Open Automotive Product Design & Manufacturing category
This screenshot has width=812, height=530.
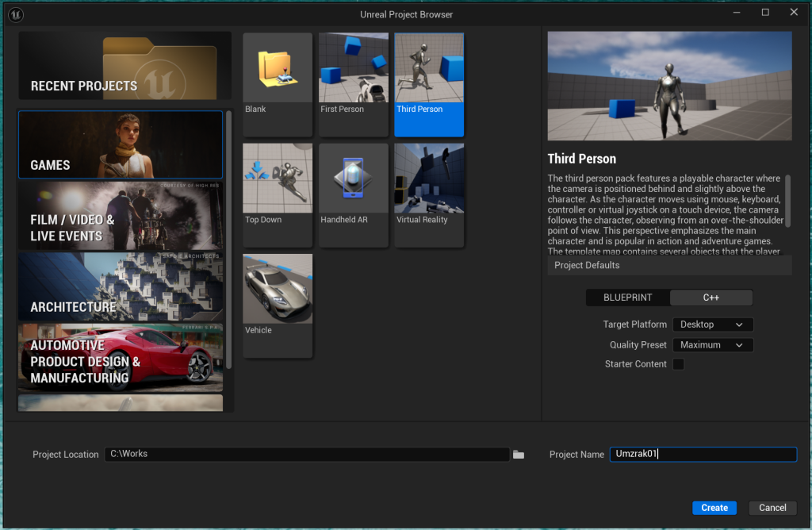[x=121, y=358]
